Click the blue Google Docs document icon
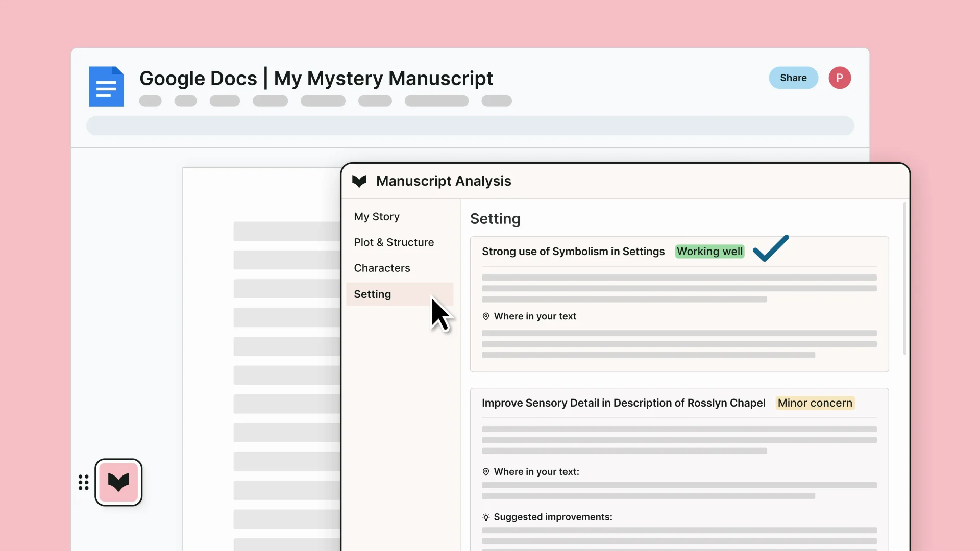980x551 pixels. point(106,86)
